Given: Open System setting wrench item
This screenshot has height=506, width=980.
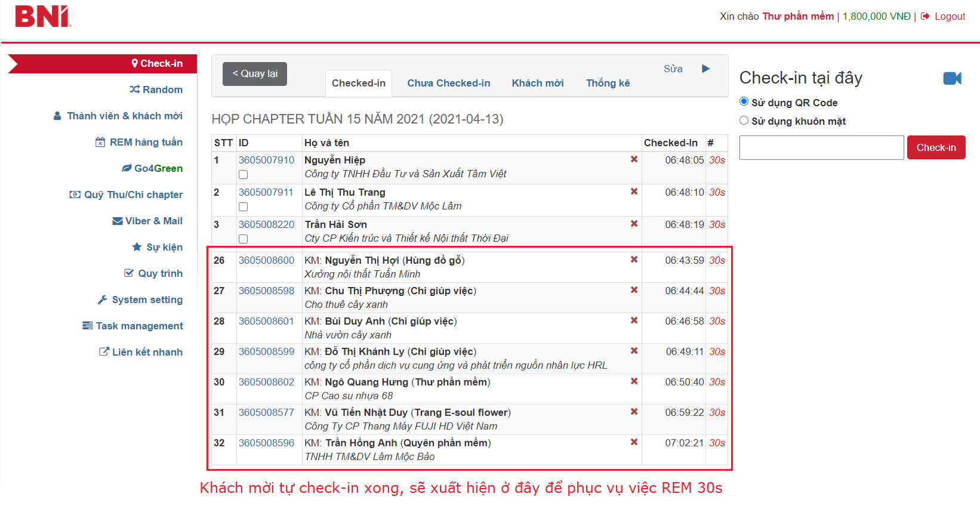Looking at the screenshot, I should (141, 300).
